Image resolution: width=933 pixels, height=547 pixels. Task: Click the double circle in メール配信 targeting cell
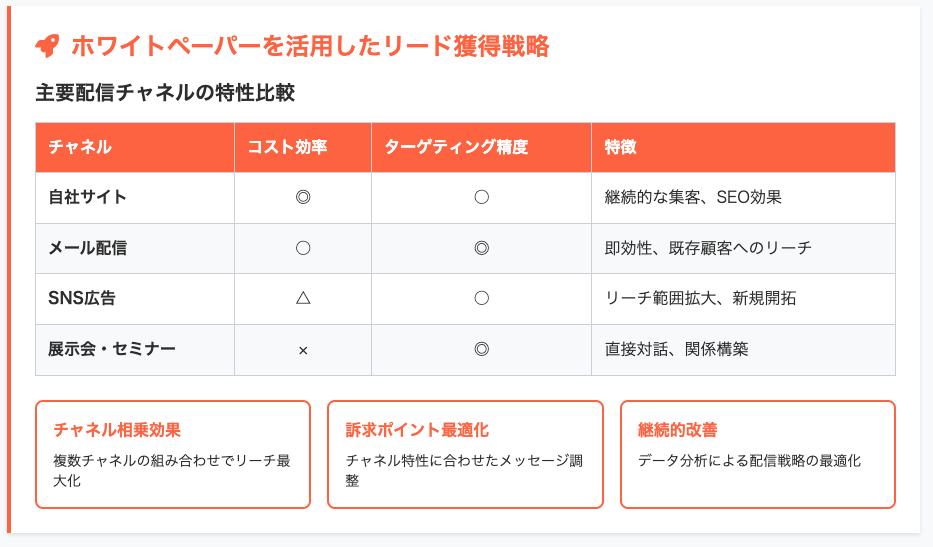(x=481, y=248)
